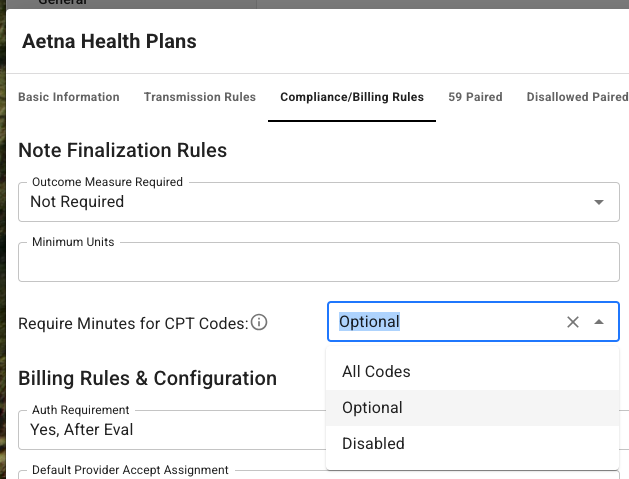Click the Note Finalization Rules heading
Viewport: 629px width, 479px height.
[x=123, y=150]
